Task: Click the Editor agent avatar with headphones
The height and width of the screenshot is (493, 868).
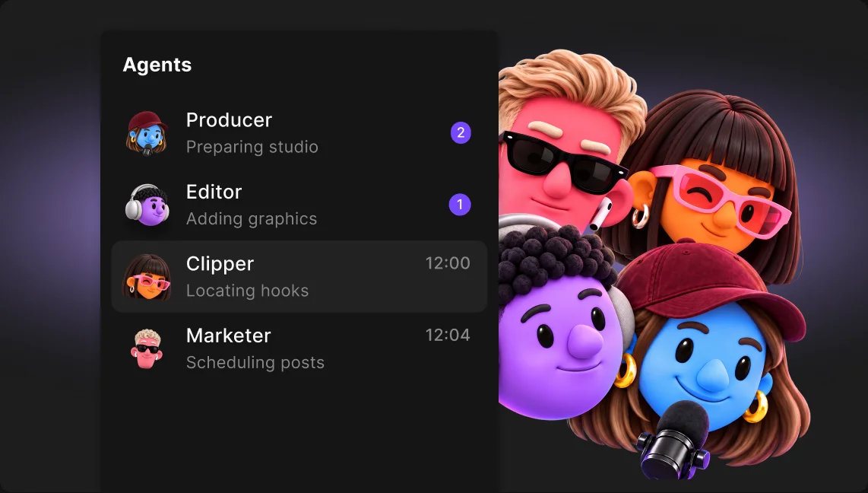Action: coord(147,205)
